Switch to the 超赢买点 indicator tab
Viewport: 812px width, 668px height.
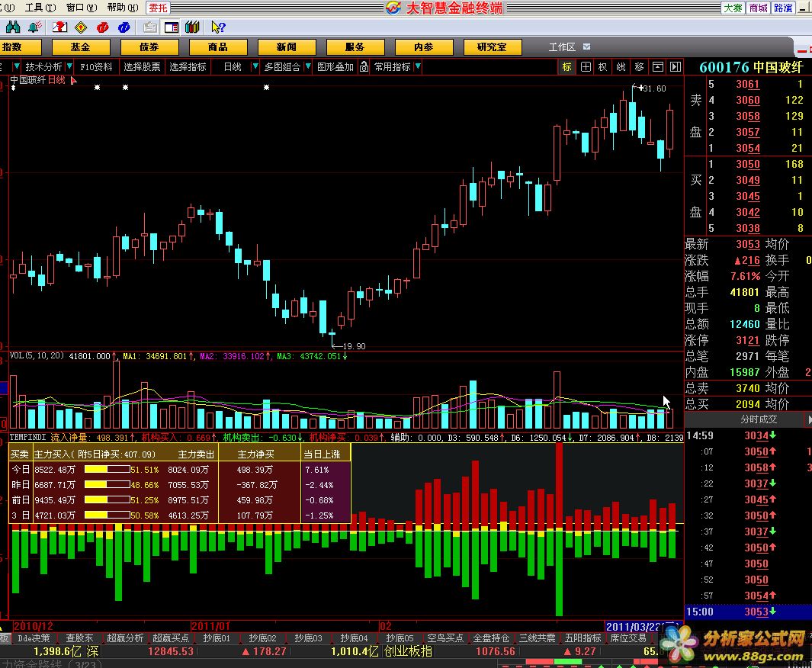[x=170, y=638]
